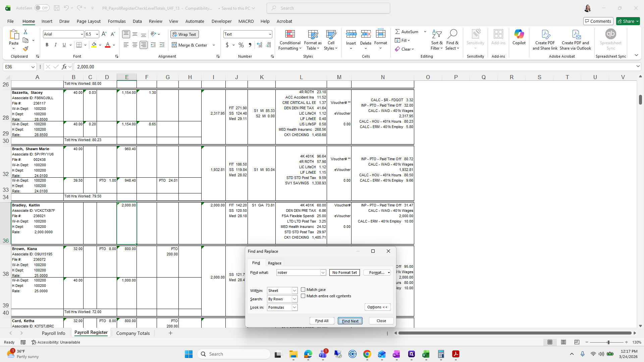644x362 pixels.
Task: Click Increase Font Size icon
Action: (104, 34)
